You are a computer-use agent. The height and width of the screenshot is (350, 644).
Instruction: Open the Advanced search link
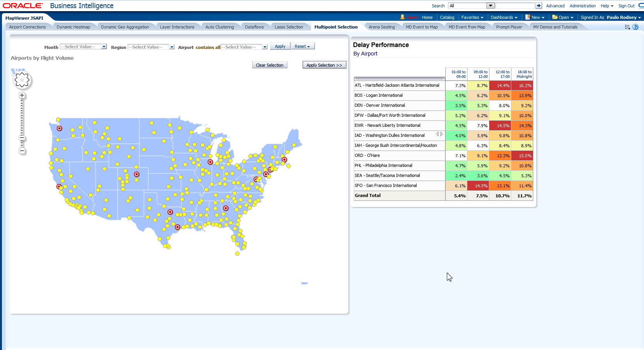pos(555,6)
